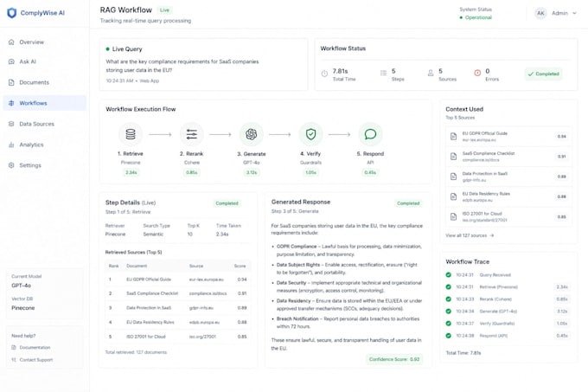This screenshot has width=588, height=392.
Task: Open Data Protection in SaaS context source
Action: tap(508, 177)
